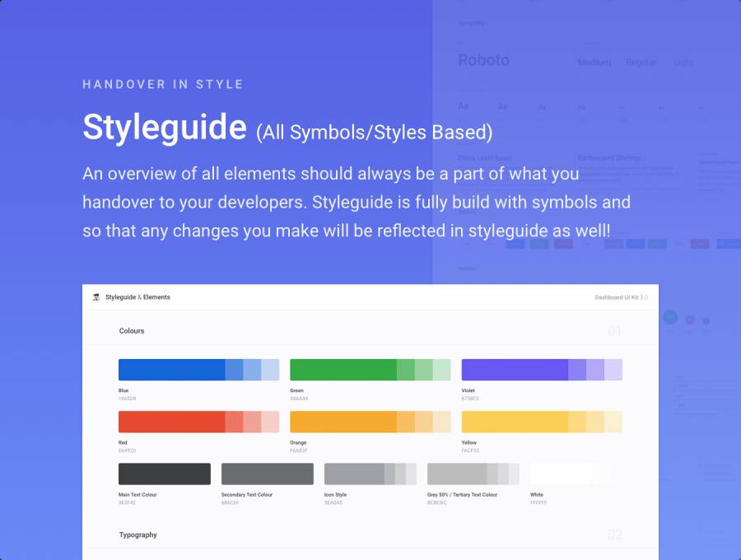Select the main Orange colour swatch
This screenshot has width=741, height=560.
click(x=343, y=422)
